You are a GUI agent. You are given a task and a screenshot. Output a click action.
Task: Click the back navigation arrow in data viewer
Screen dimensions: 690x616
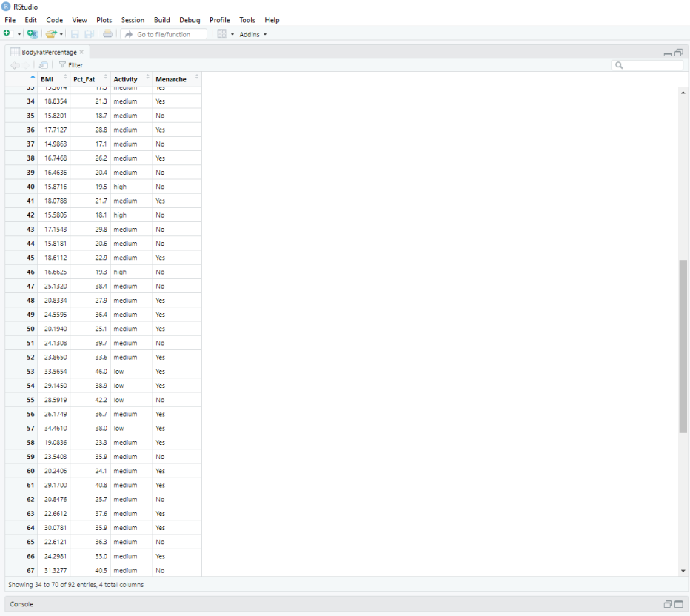click(x=15, y=64)
